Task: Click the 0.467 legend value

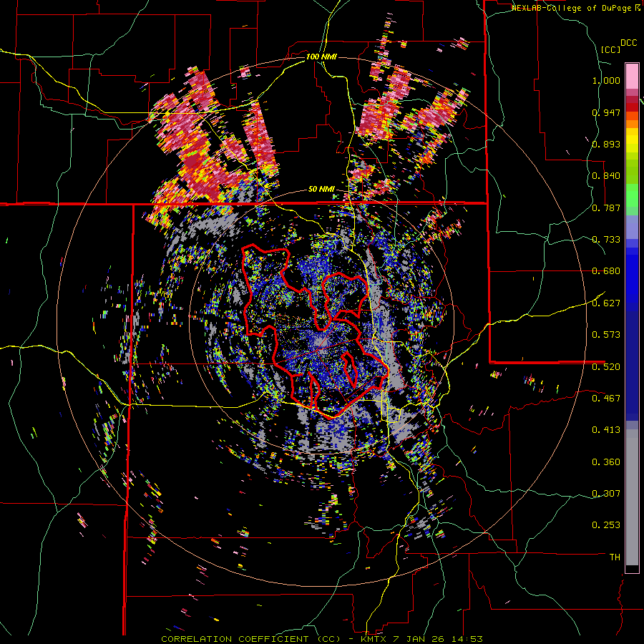Action: coord(606,399)
